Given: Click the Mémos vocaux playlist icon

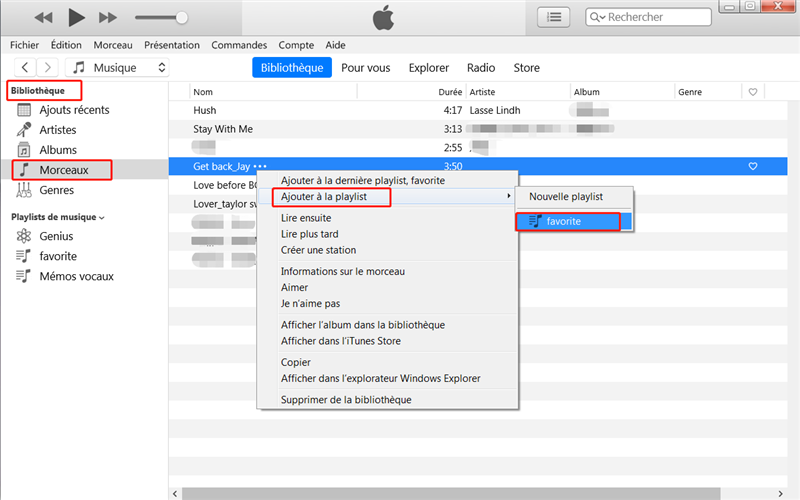Looking at the screenshot, I should [23, 276].
